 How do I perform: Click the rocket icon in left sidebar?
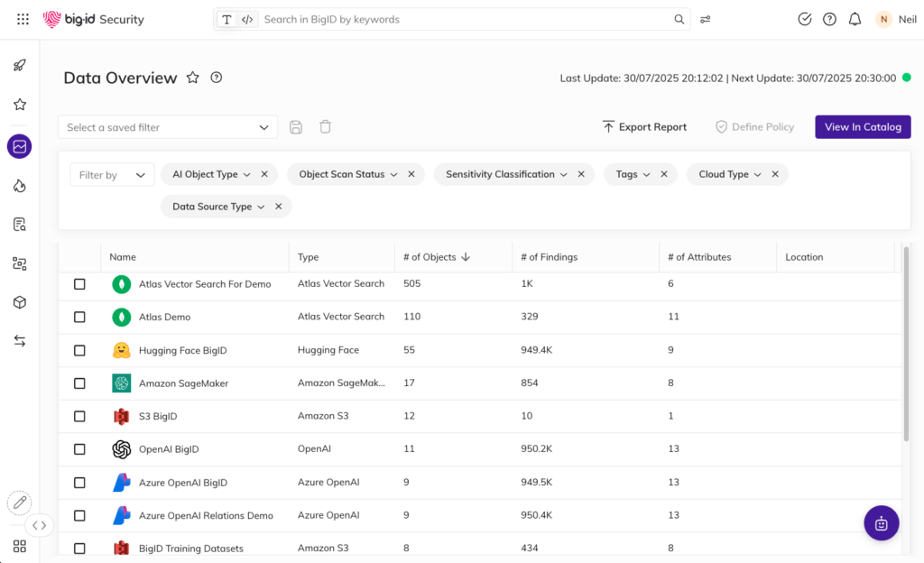click(19, 65)
